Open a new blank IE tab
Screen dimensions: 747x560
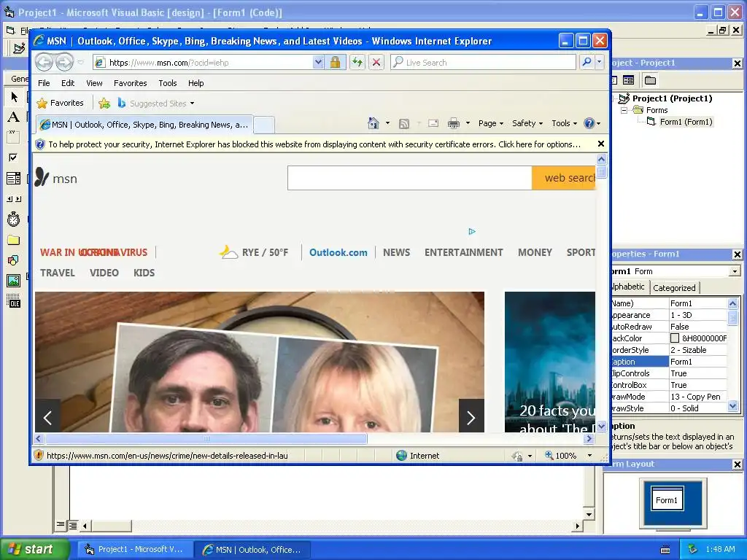(264, 125)
